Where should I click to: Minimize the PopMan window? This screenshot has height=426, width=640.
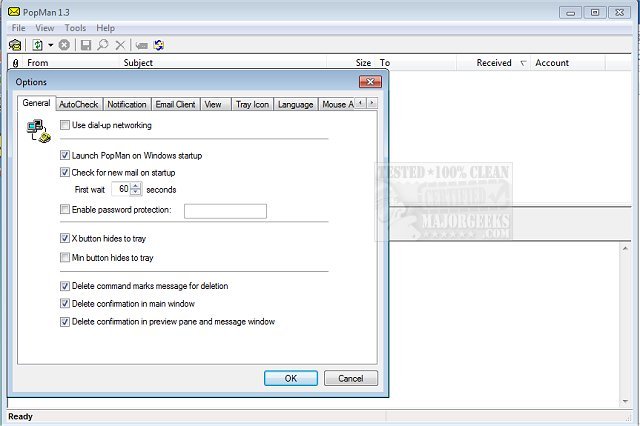[x=570, y=13]
